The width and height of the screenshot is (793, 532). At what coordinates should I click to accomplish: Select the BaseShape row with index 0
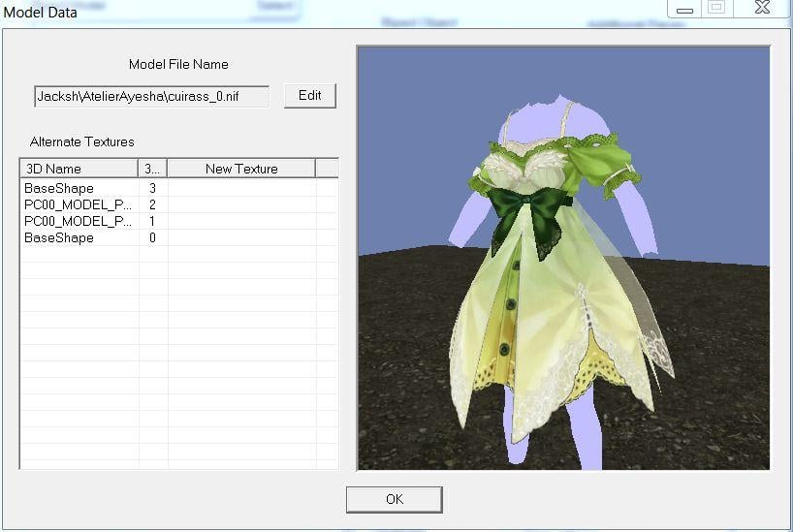click(178, 237)
